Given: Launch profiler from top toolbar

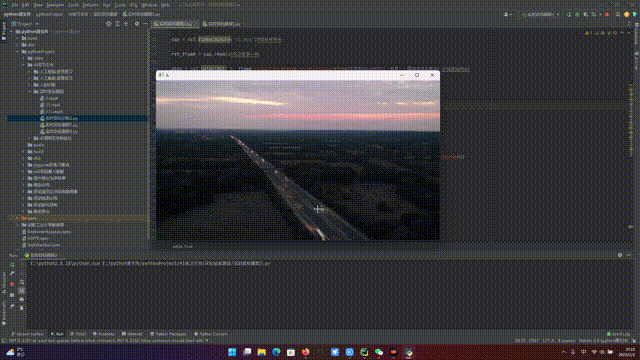Looking at the screenshot, I should tap(594, 15).
